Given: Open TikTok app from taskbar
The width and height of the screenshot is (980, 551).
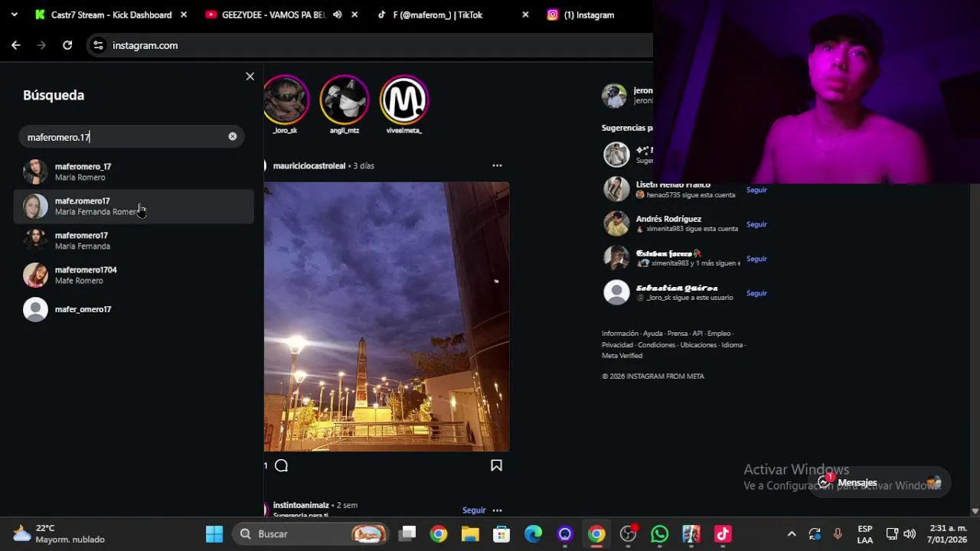Looking at the screenshot, I should tap(722, 533).
